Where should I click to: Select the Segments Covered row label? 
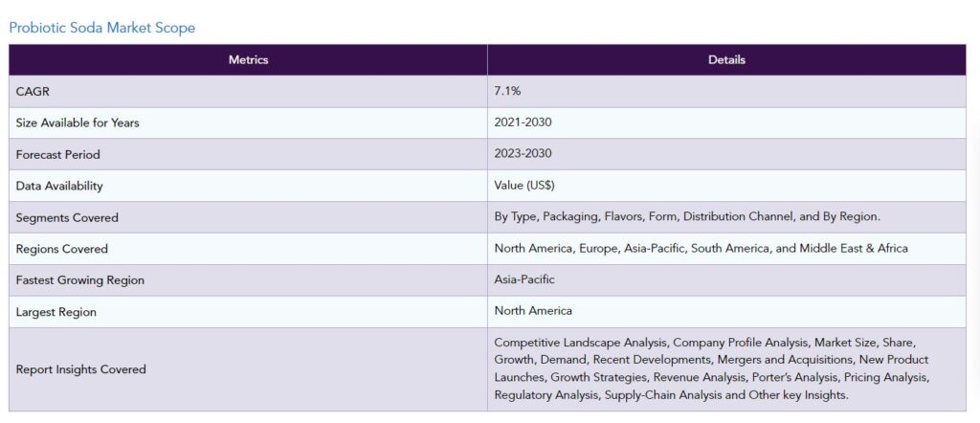[67, 217]
